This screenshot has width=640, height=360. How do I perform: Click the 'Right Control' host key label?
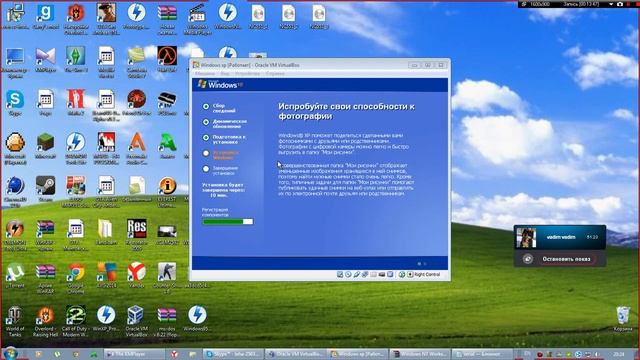[427, 274]
